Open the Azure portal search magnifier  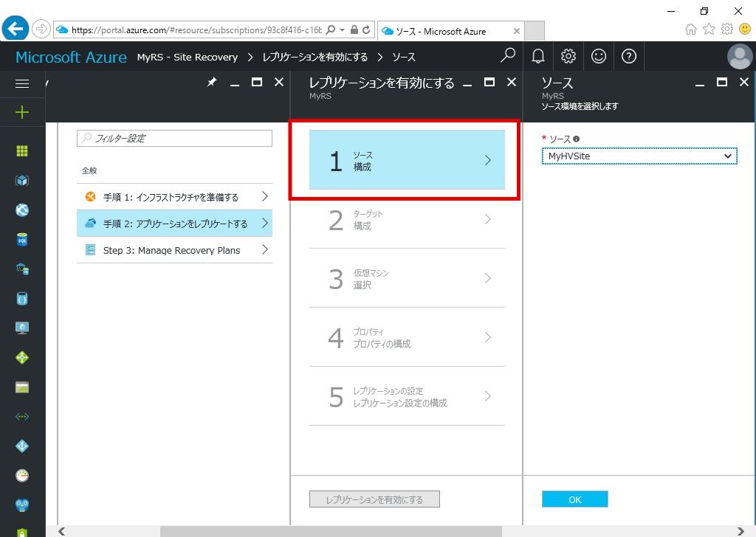point(508,56)
